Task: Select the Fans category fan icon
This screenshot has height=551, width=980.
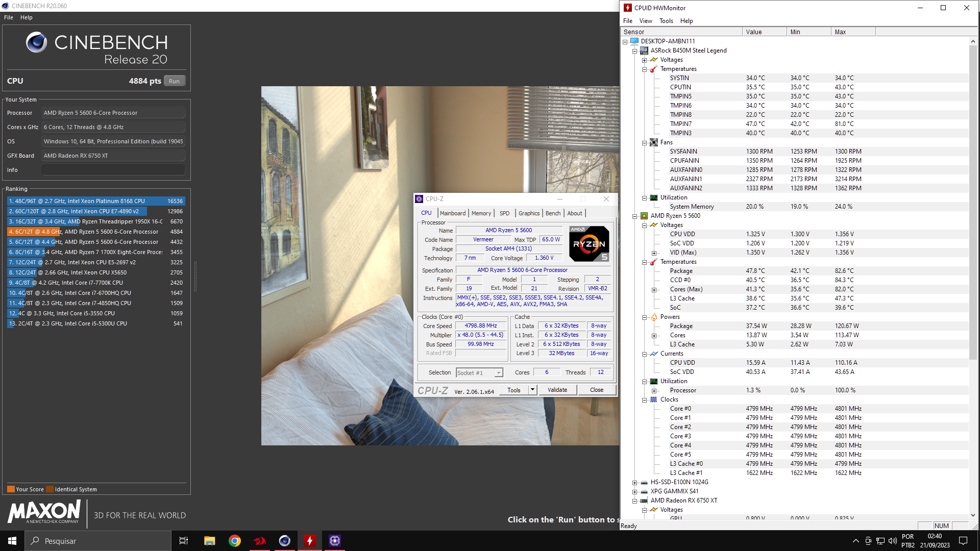Action: pos(654,142)
